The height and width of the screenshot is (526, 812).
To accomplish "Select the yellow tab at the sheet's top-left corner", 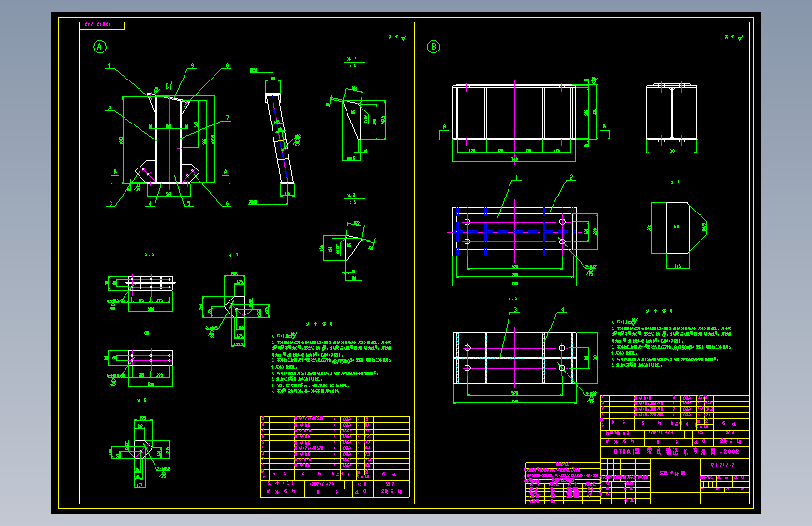I will click(101, 25).
